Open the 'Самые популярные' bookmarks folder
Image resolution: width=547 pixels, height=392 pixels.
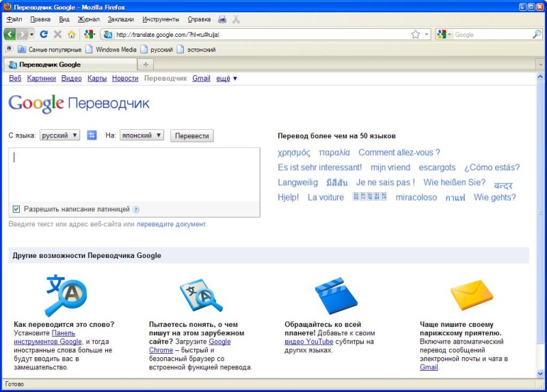[50, 49]
